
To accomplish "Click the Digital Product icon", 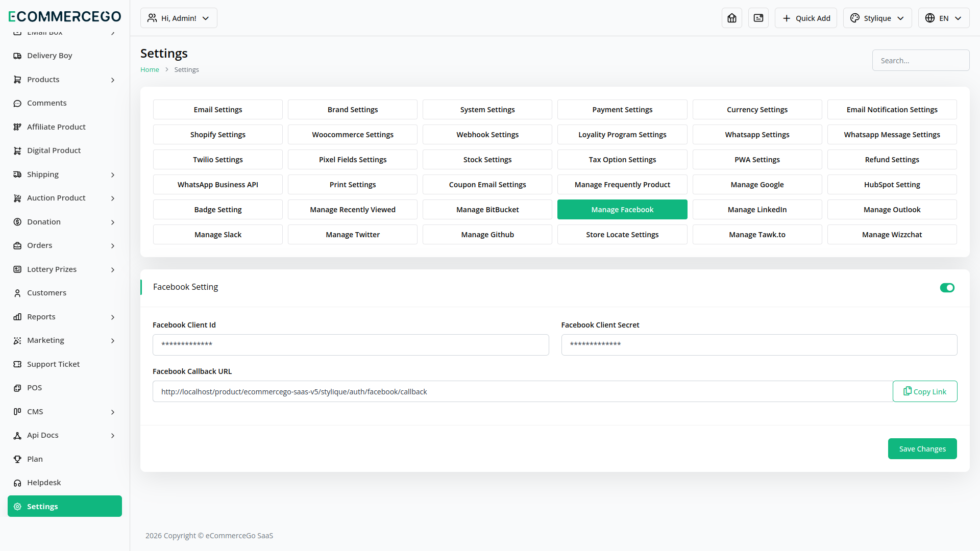I will 17,151.
